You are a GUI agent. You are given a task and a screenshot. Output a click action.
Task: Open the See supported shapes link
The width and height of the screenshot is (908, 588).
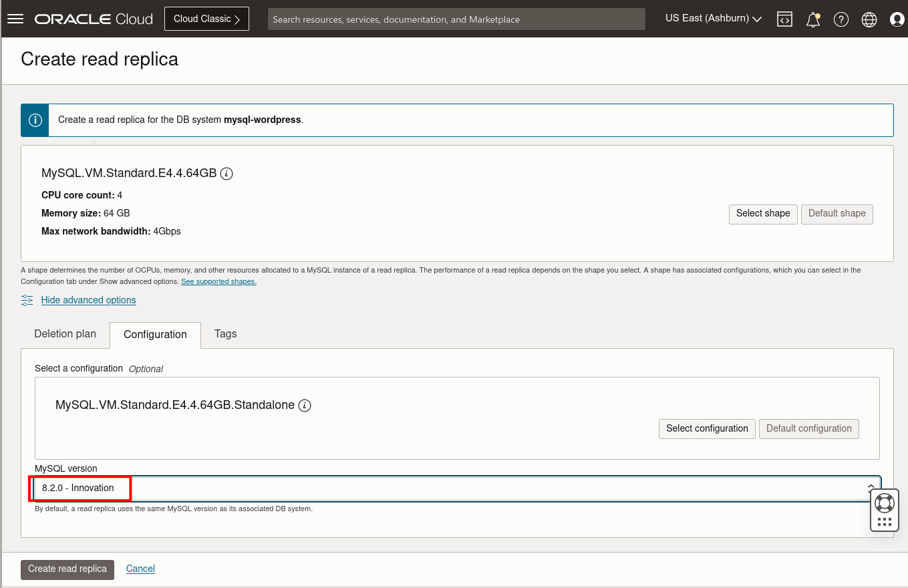pos(218,281)
